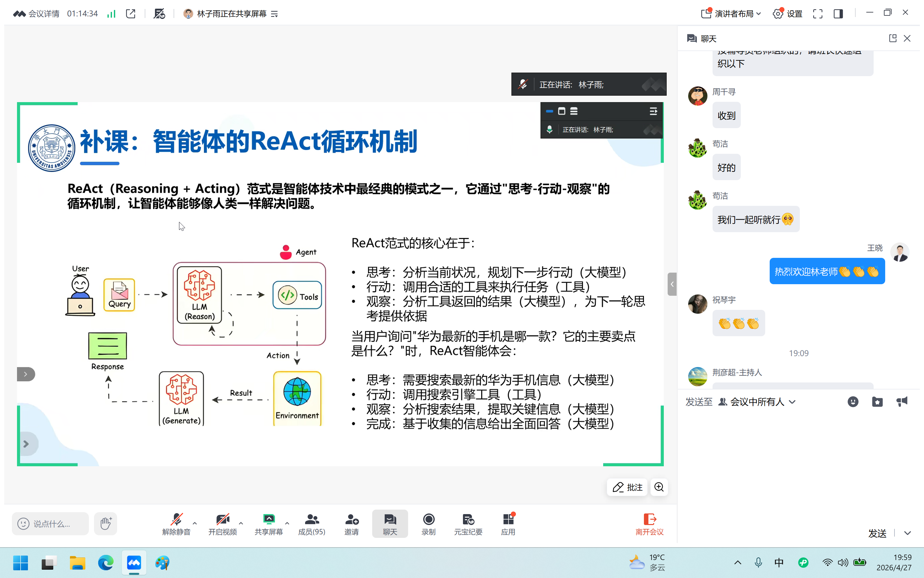Click the share meeting link icon
Screen dimensions: 924x578
point(131,14)
